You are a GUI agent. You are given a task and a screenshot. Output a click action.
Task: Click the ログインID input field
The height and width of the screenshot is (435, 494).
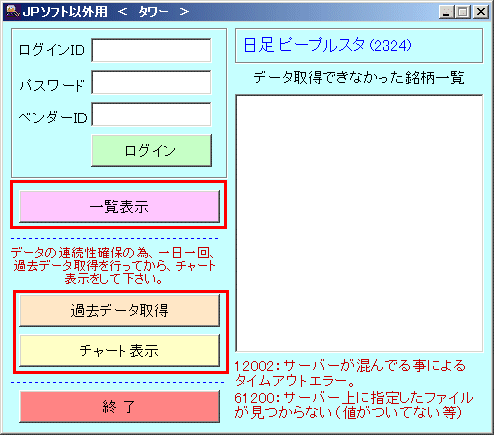point(151,50)
